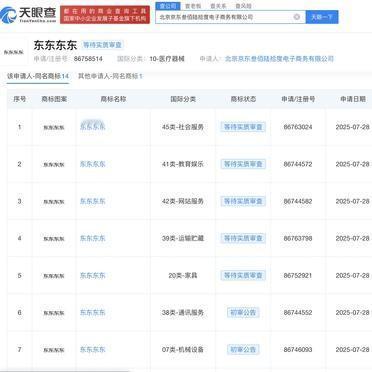The height and width of the screenshot is (372, 372).
Task: Click the 等待实质审查 status in the 41类 row
Action: pos(243,164)
